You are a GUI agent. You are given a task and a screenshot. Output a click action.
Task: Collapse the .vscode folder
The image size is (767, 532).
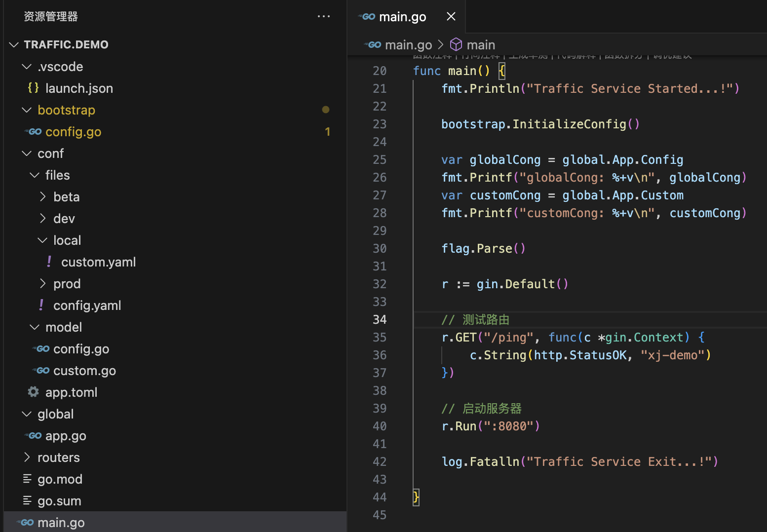(x=27, y=66)
